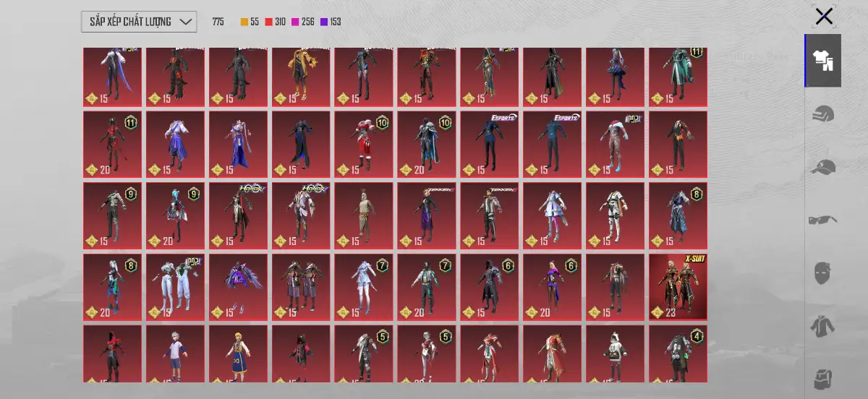Viewport: 868px width, 399px height.
Task: Select the white-haired boy in shorts outfit
Action: pos(175,353)
